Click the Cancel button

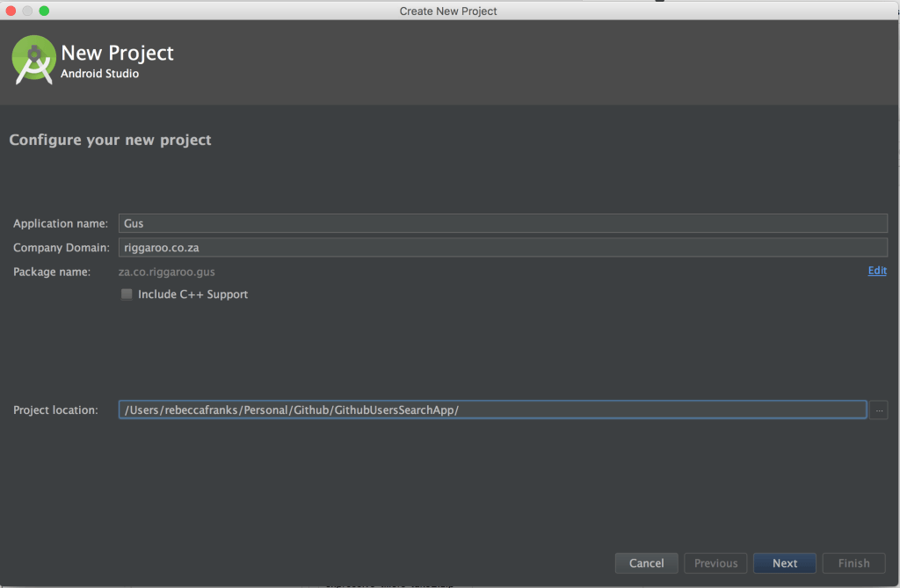[646, 563]
